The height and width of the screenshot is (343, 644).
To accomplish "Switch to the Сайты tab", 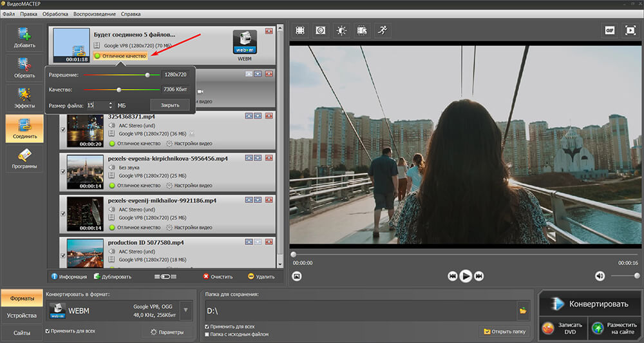I will tap(21, 333).
